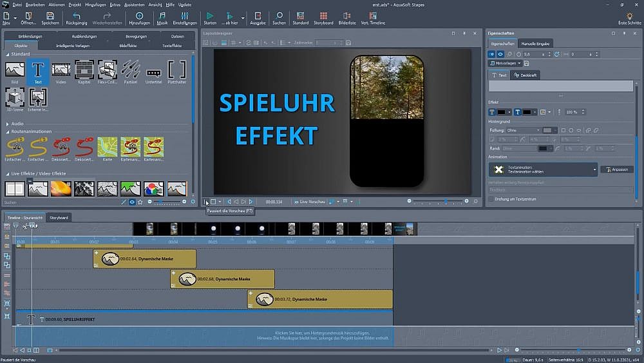Switch to the Bildeffekte tab
This screenshot has width=644, height=363.
coord(128,46)
